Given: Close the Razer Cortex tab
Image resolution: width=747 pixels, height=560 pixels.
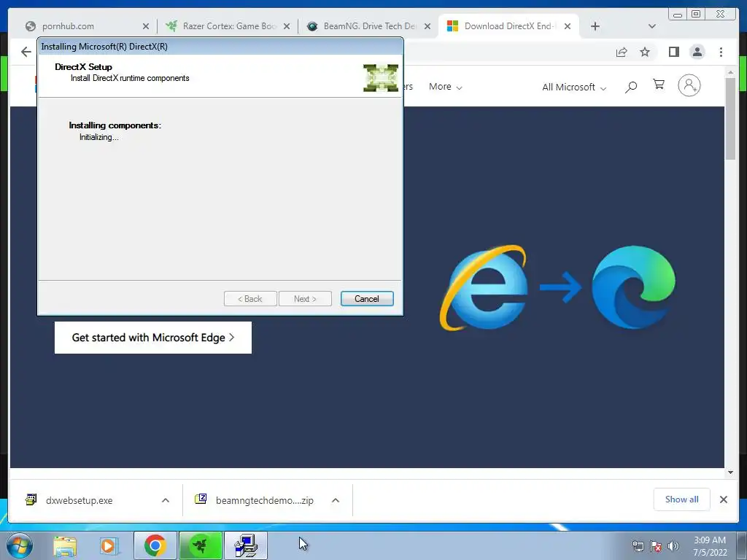Looking at the screenshot, I should tap(287, 26).
